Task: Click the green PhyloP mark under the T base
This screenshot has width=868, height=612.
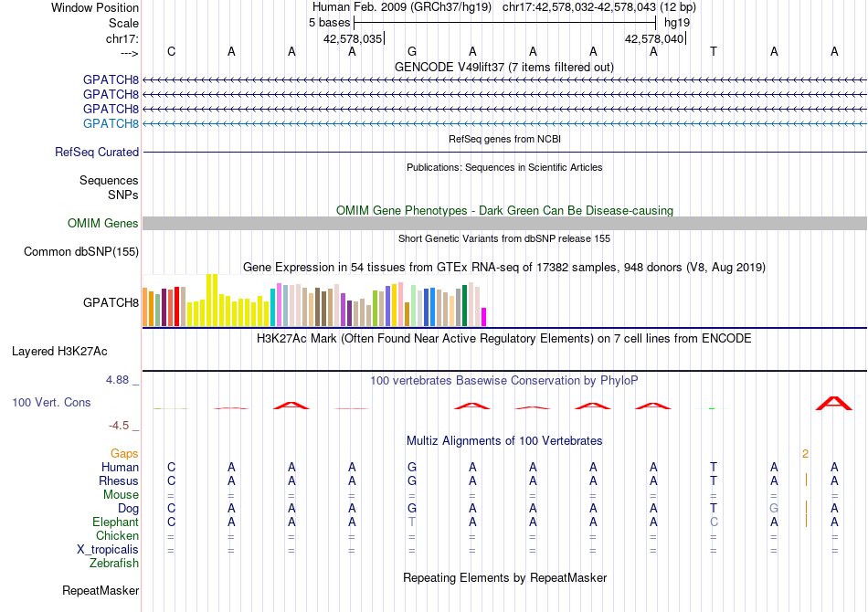Action: coord(712,409)
